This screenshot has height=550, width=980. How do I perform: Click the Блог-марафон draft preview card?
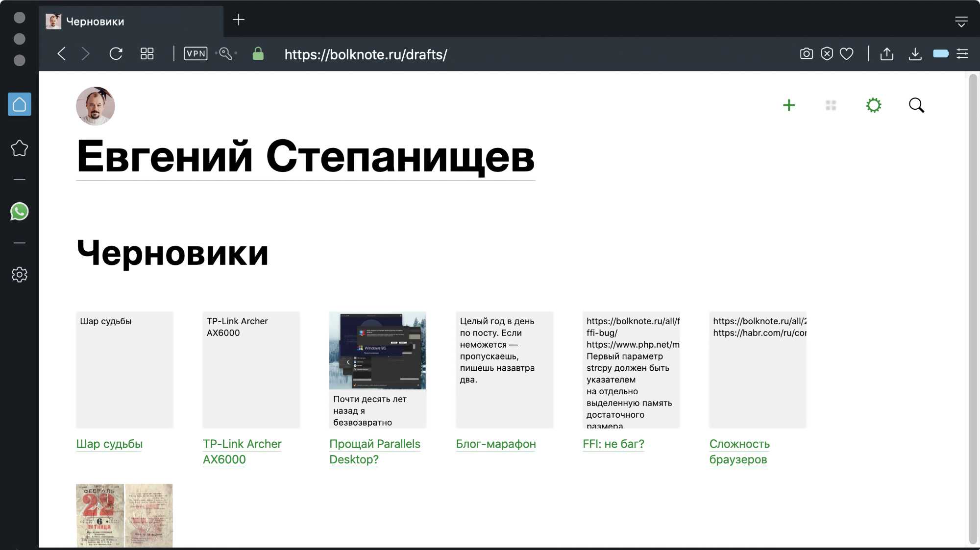pyautogui.click(x=504, y=370)
